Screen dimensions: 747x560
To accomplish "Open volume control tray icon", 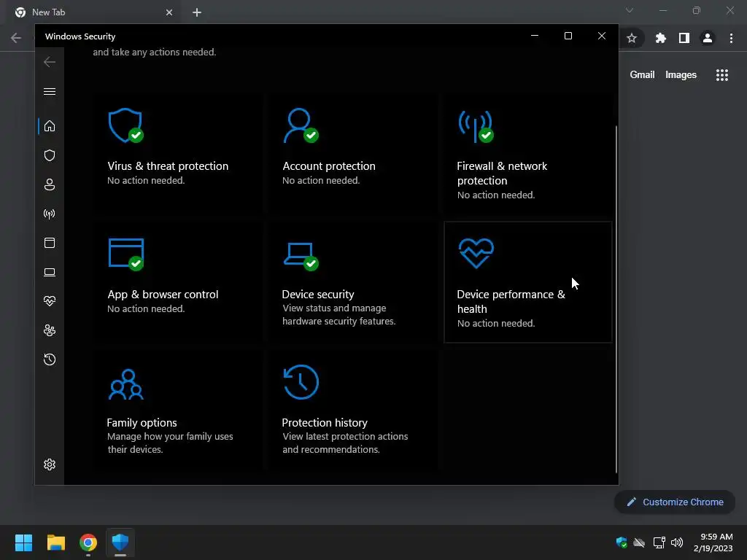I will 676,542.
